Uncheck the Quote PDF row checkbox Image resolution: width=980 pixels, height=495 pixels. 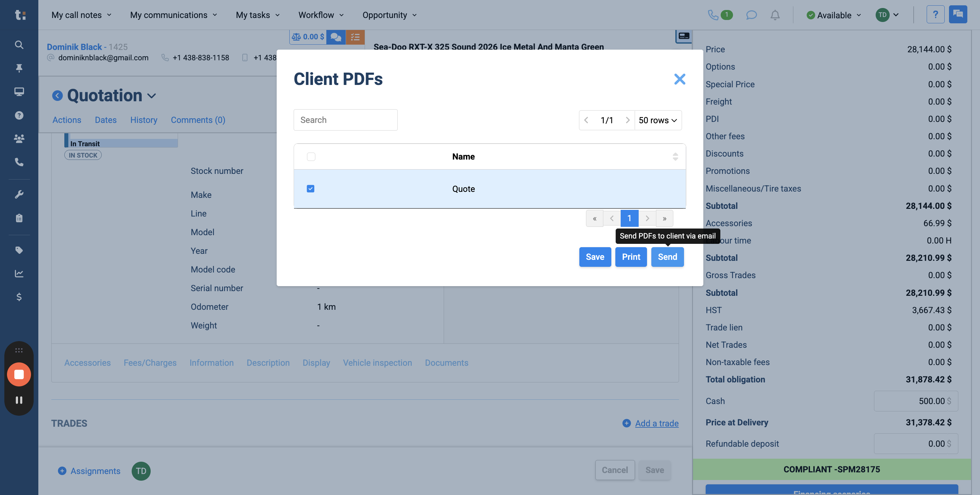pyautogui.click(x=310, y=189)
